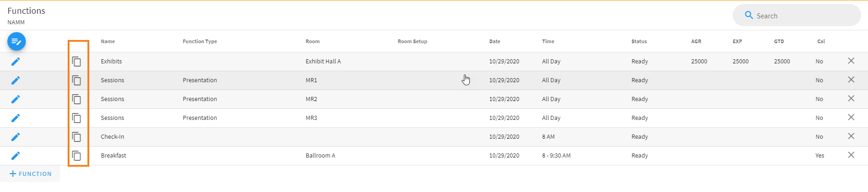Viewport: 868px width, 192px height.
Task: Delete the Breakfast function row
Action: [x=851, y=155]
